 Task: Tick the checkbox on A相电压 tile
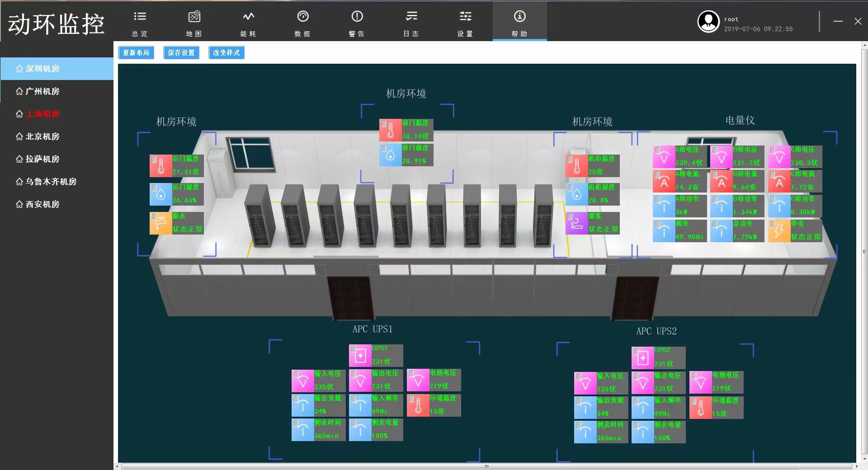coord(657,150)
